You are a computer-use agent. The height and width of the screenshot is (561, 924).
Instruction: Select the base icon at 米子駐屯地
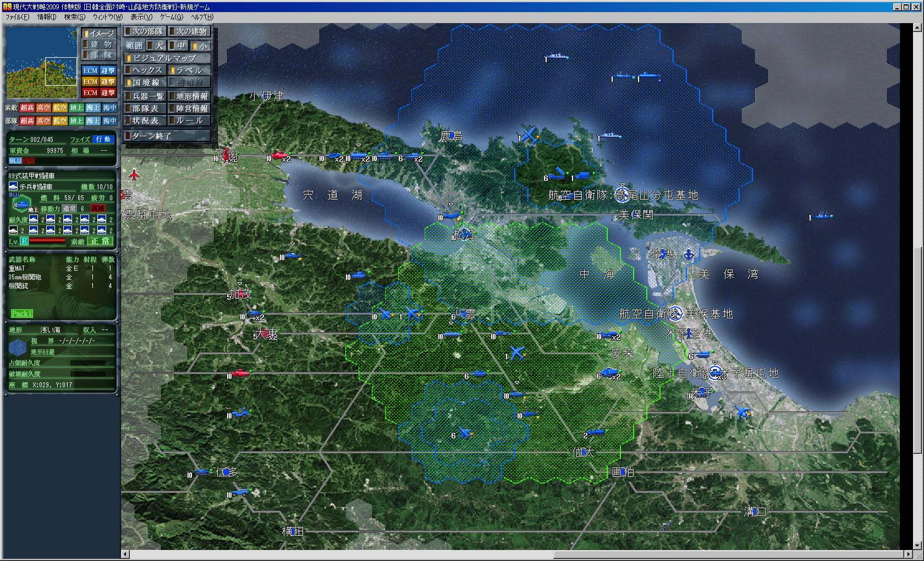coord(716,372)
